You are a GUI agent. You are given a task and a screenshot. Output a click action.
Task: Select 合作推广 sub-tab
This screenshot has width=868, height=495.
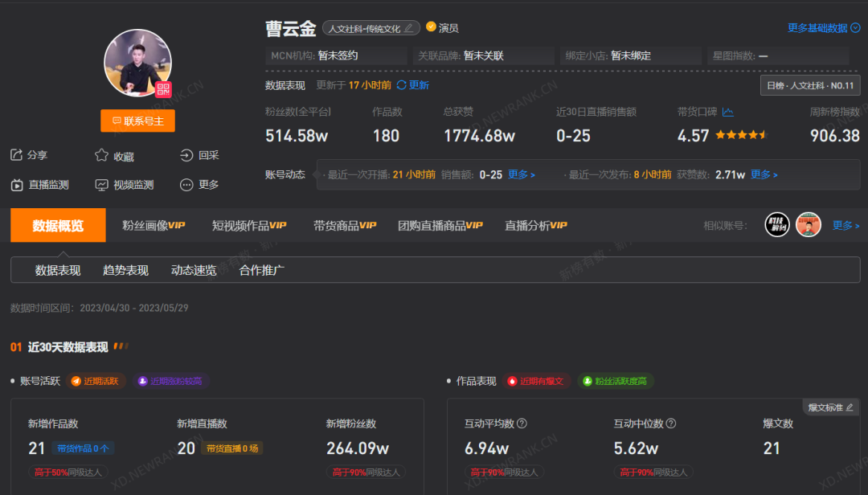click(x=262, y=270)
